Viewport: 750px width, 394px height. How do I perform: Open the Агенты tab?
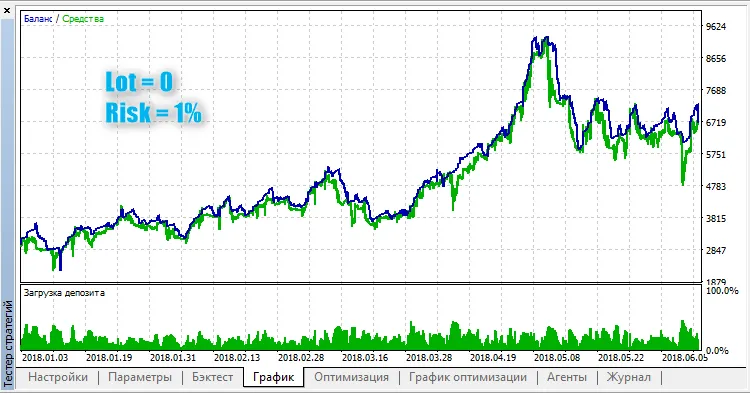tap(567, 377)
